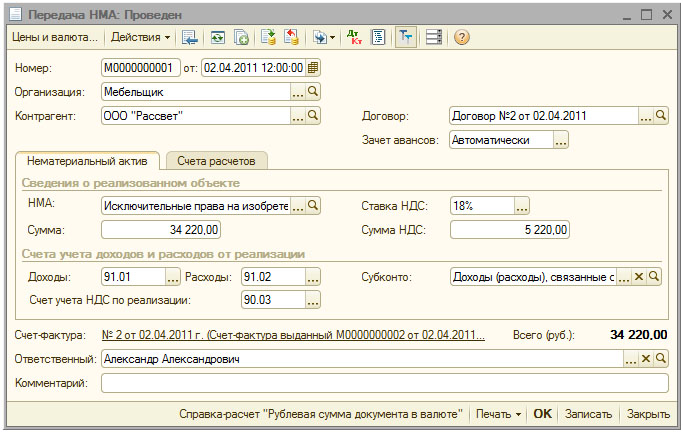
Task: Click the Контрагент field ООО "Рассвет"
Action: (196, 116)
